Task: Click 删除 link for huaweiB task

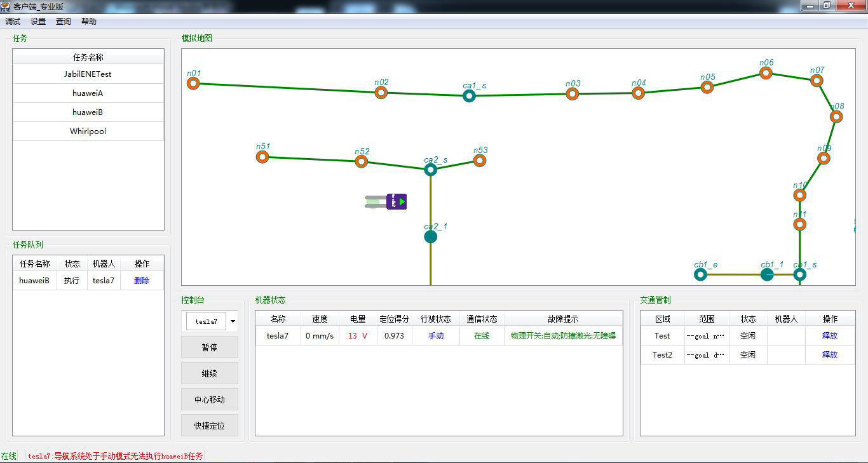Action: tap(142, 280)
